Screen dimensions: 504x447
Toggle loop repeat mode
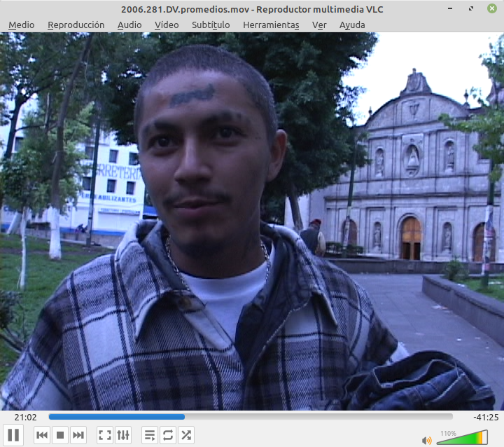coord(168,435)
